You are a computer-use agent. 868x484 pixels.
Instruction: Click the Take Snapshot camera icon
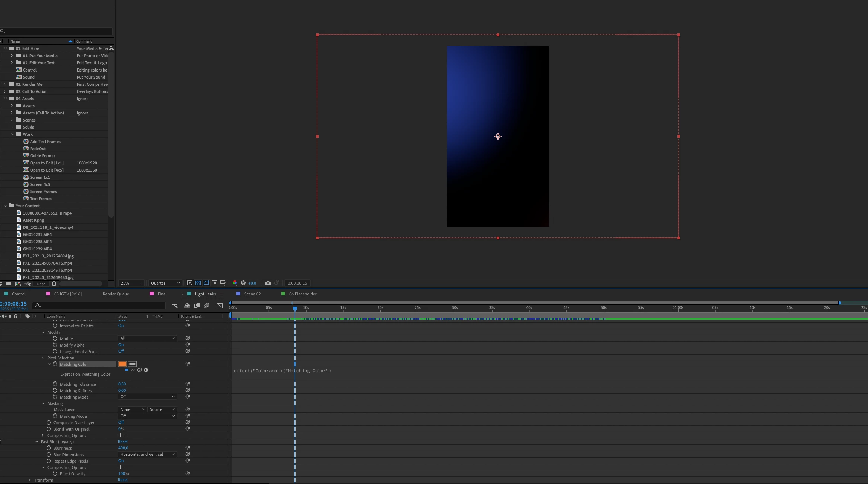[268, 283]
